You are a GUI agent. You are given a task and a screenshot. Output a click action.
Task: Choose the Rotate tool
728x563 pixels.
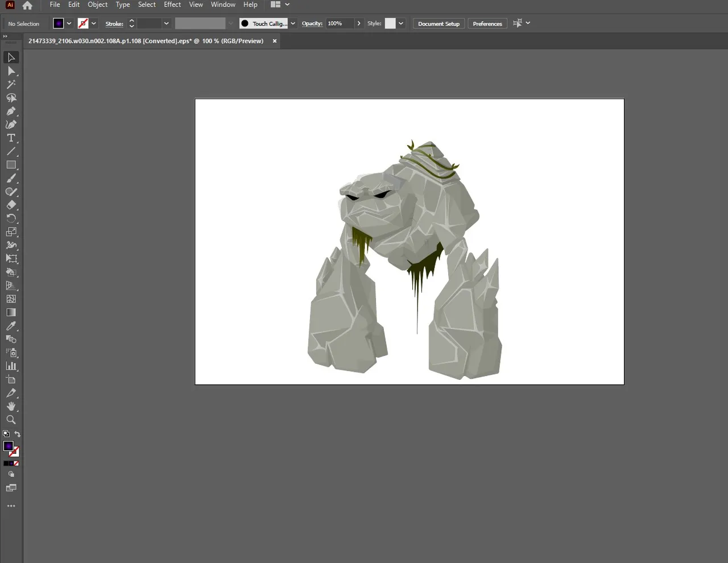(11, 218)
